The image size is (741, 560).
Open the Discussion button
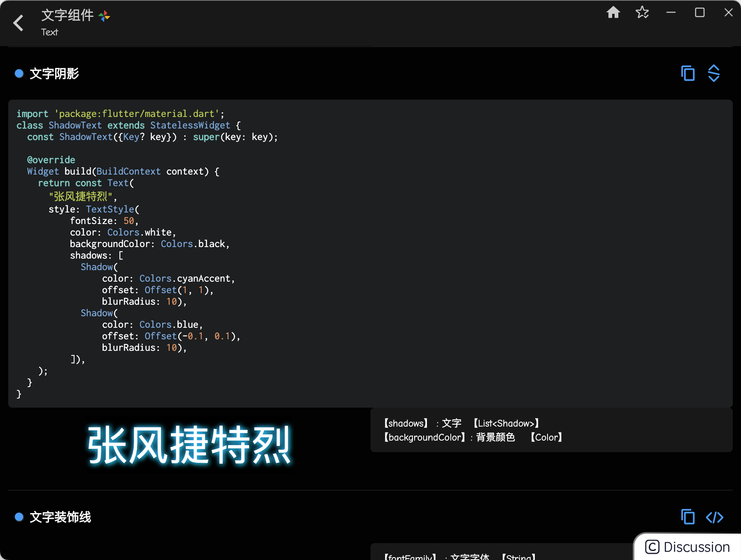[687, 547]
